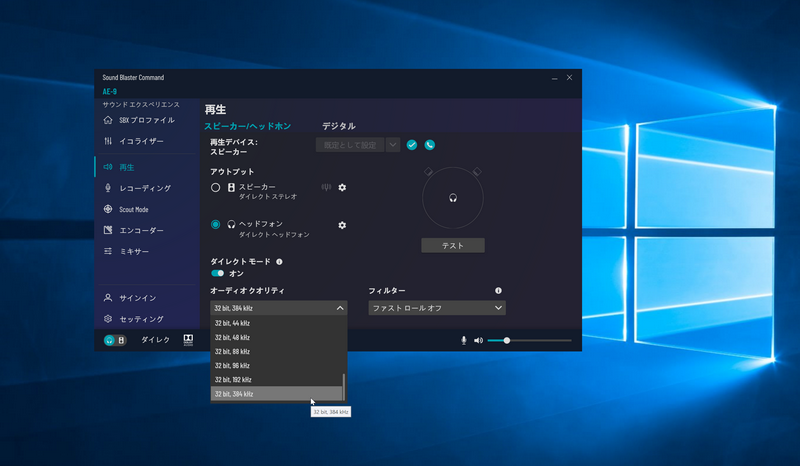Screen dimensions: 800x466
Task: Click headphone icon in the positioning circle
Action: pos(453,198)
